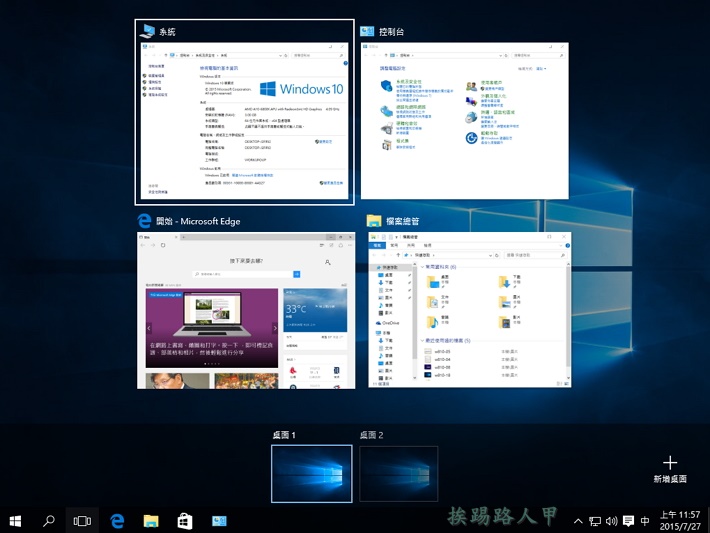Open the network status tray icon

click(x=595, y=521)
